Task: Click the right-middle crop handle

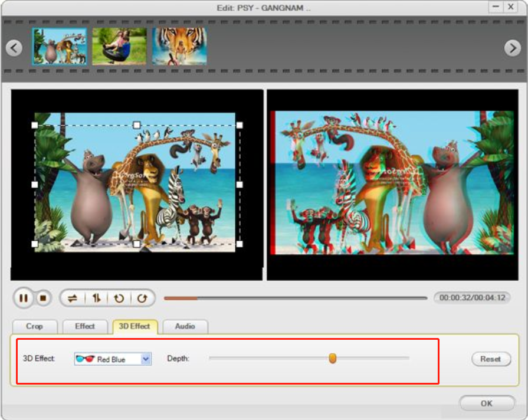Action: point(240,185)
